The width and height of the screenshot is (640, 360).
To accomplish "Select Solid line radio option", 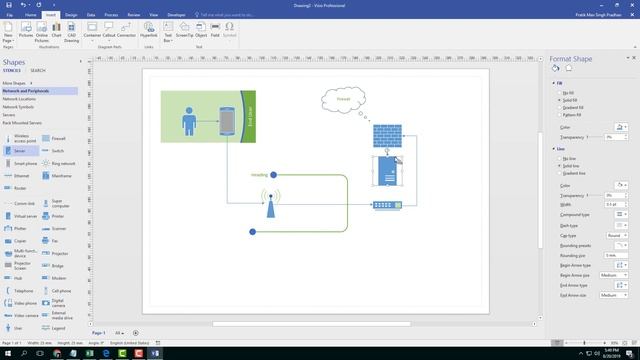I will pyautogui.click(x=560, y=166).
